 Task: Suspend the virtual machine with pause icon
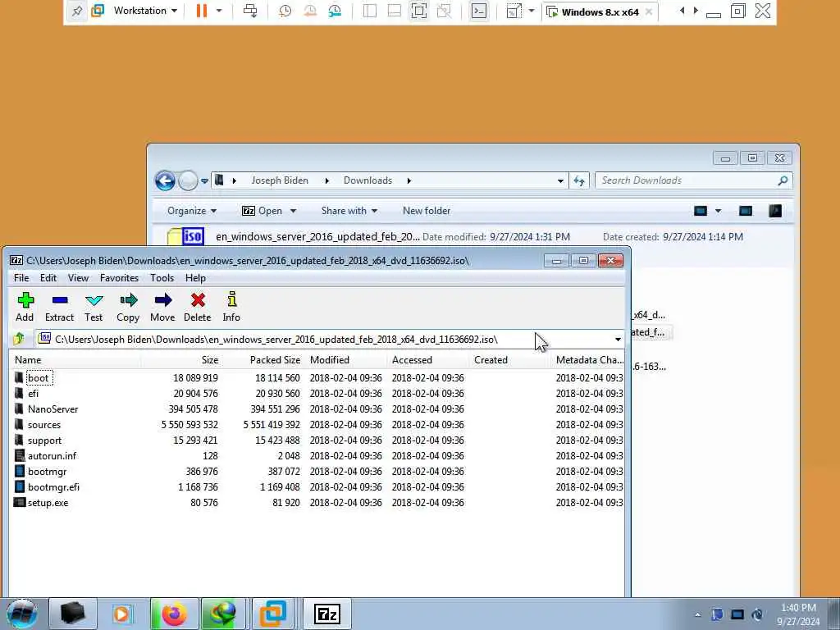[x=202, y=11]
